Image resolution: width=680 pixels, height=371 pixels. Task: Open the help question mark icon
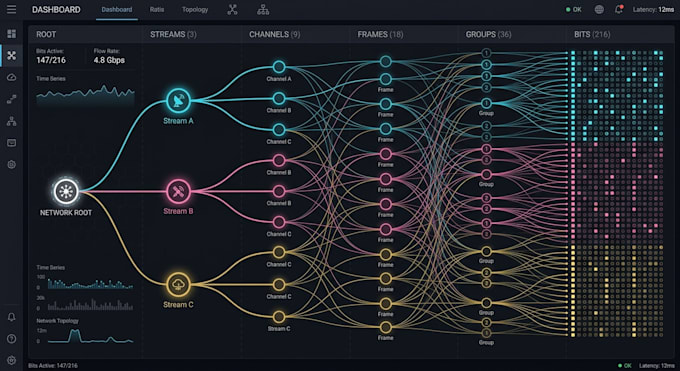pos(12,338)
